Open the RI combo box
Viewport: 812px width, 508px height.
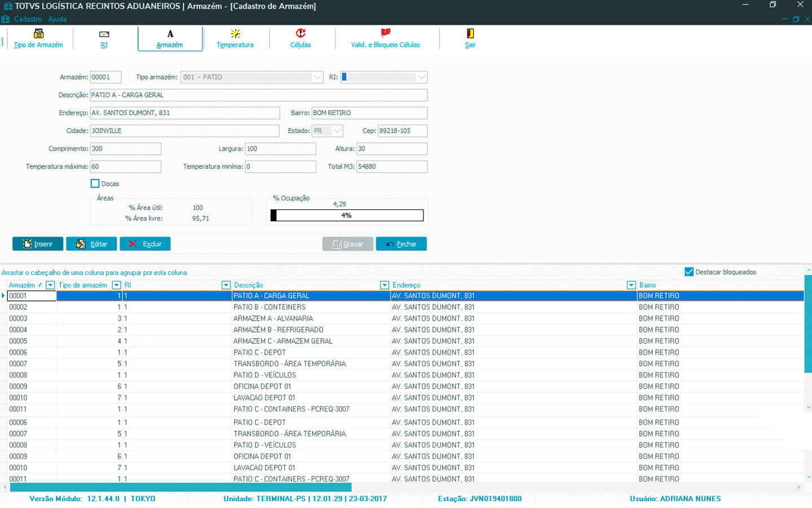(421, 77)
